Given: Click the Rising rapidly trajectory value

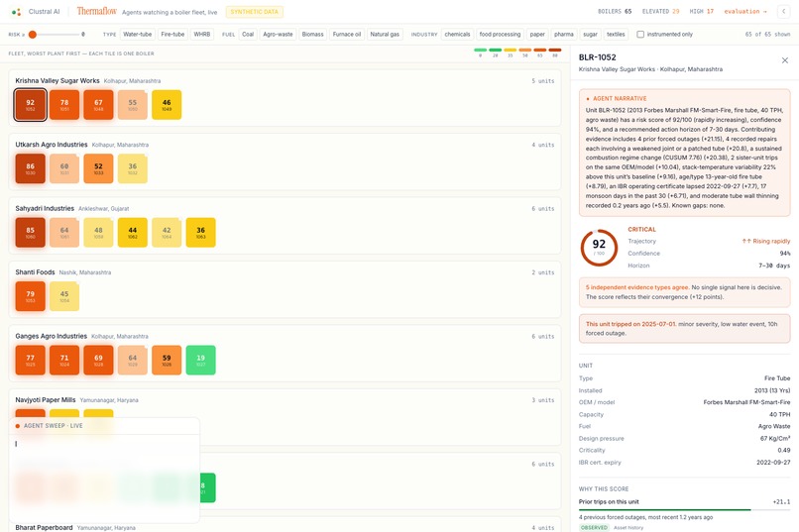Looking at the screenshot, I should (x=766, y=241).
